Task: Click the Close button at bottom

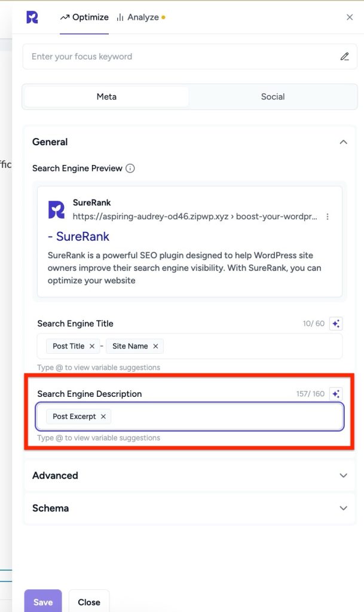Action: pos(89,602)
